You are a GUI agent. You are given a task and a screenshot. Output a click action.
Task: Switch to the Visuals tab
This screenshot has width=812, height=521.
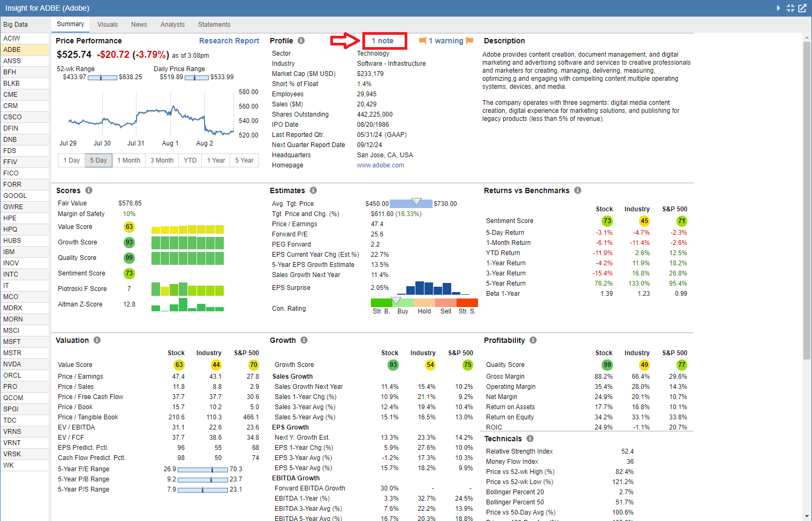[108, 25]
